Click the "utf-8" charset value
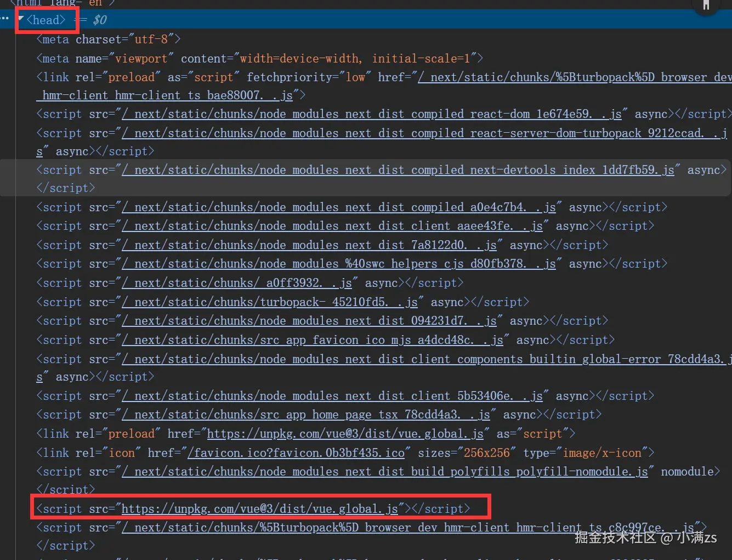The width and height of the screenshot is (732, 560). (x=151, y=39)
